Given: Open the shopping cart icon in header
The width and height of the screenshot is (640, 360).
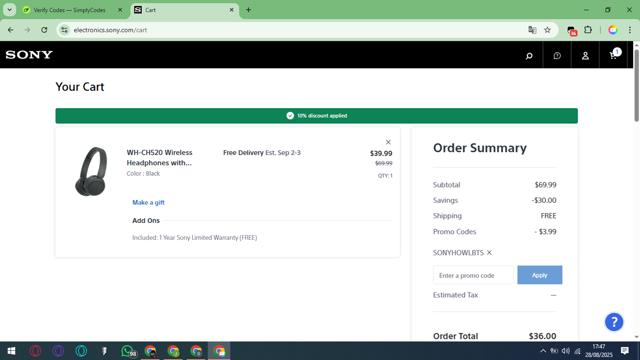Looking at the screenshot, I should click(x=614, y=55).
